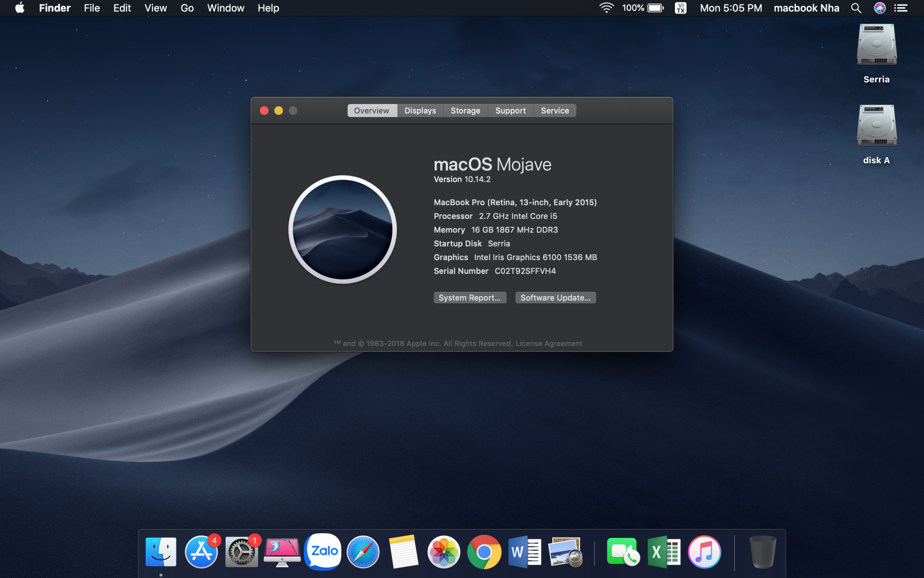This screenshot has height=578, width=924.
Task: Launch Safari from the Dock
Action: tap(363, 552)
